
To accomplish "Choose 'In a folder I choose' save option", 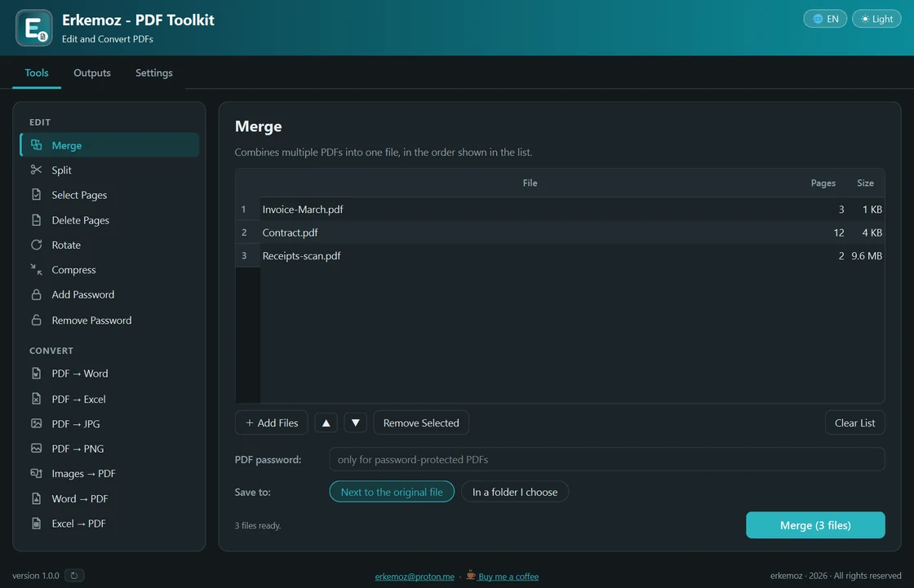I will click(x=515, y=491).
